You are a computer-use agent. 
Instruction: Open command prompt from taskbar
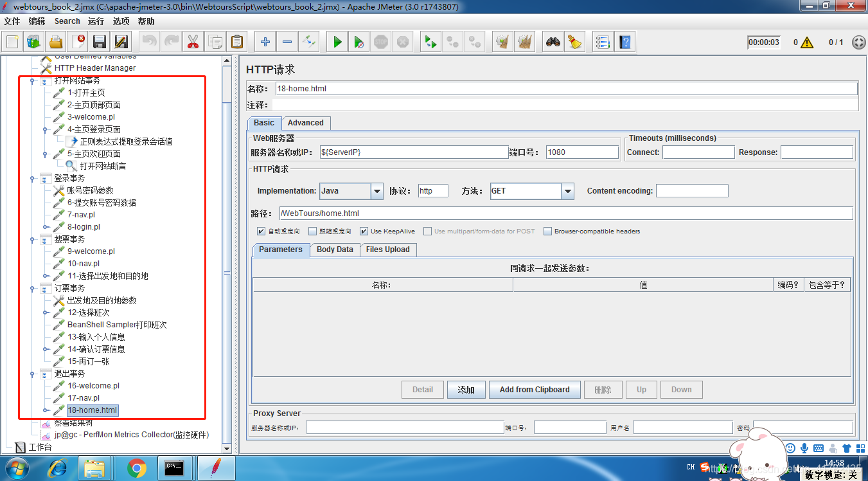(175, 468)
